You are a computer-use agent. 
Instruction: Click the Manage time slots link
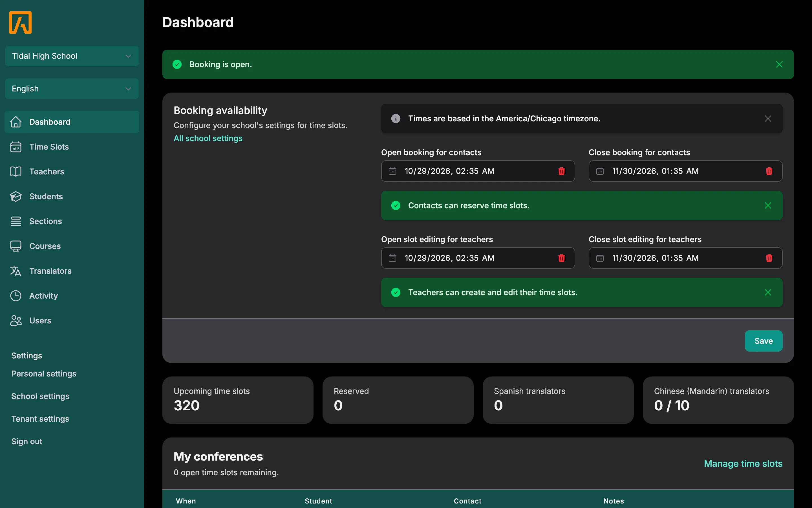[x=743, y=464]
